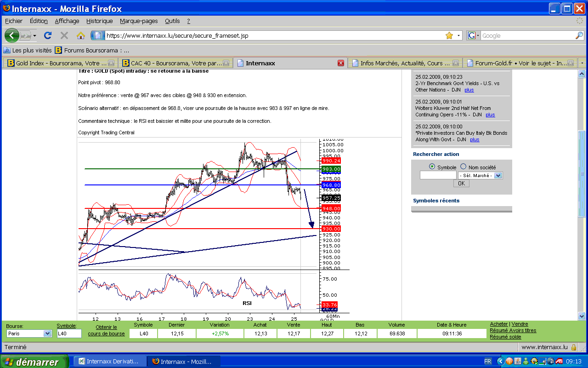This screenshot has width=588, height=368.
Task: Open plus link for 2-Yr Benchmark news
Action: tap(469, 90)
